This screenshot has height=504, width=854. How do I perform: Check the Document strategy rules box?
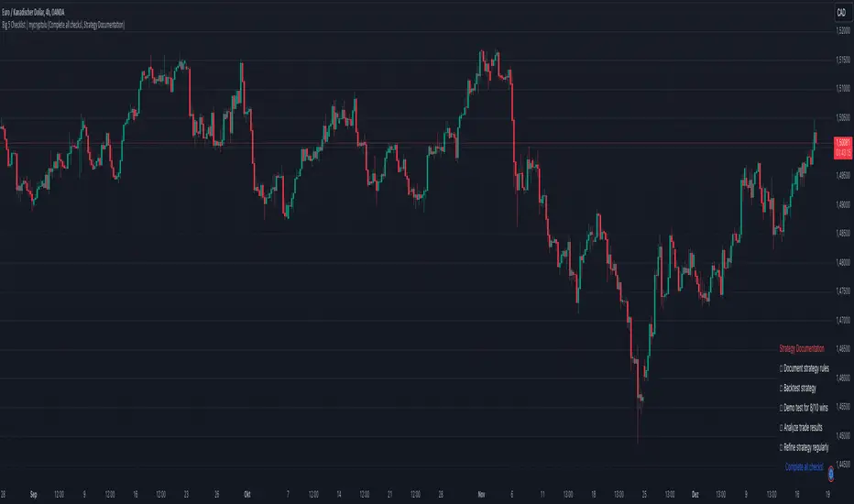(x=780, y=368)
